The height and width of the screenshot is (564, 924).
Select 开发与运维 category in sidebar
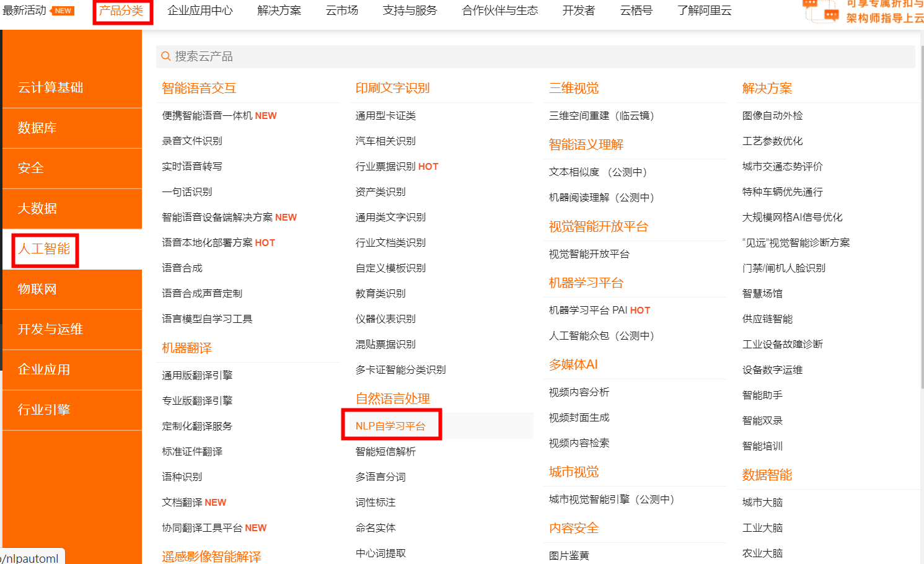72,329
